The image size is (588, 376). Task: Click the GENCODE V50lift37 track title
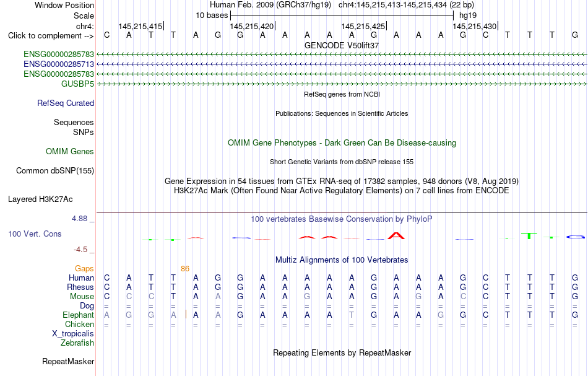point(342,46)
